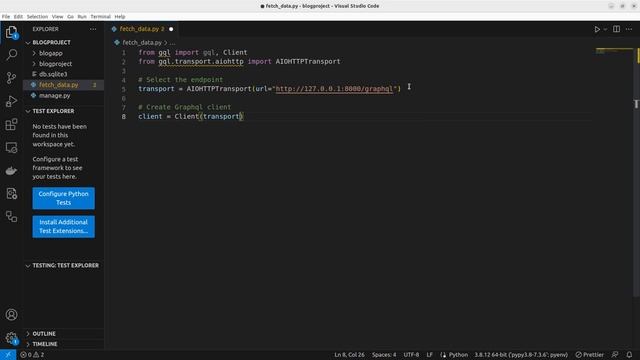
Task: Open the View menu
Action: 58,17
